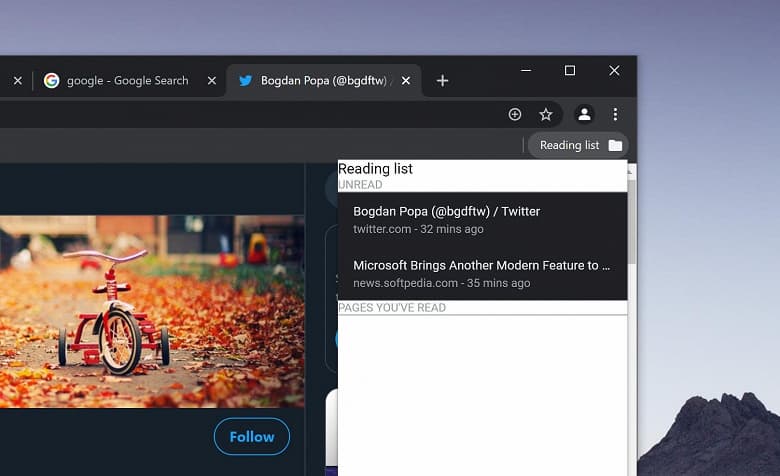Click the circled plus icon in the address bar
This screenshot has width=780, height=476.
pos(515,114)
